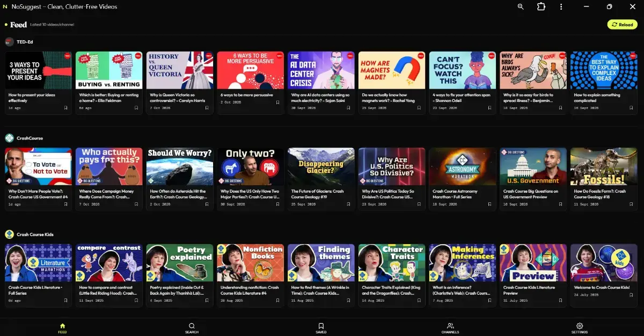Save 'Why Don't More People Vote?' video
Viewport: 644px width, 336px height.
tap(66, 204)
